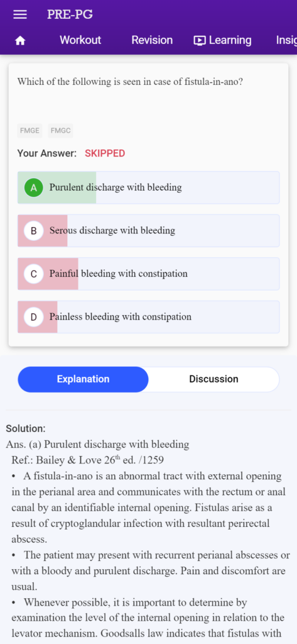Open the partially visible Insights tab
The width and height of the screenshot is (297, 644).
point(287,40)
